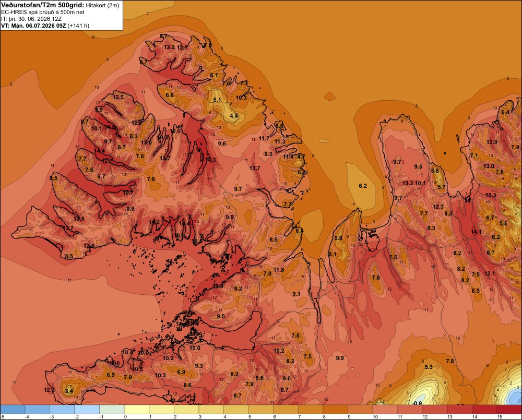Pick the blue legend swatch between -5 and -4
This screenshot has width=522, height=420.
[x=13, y=410]
